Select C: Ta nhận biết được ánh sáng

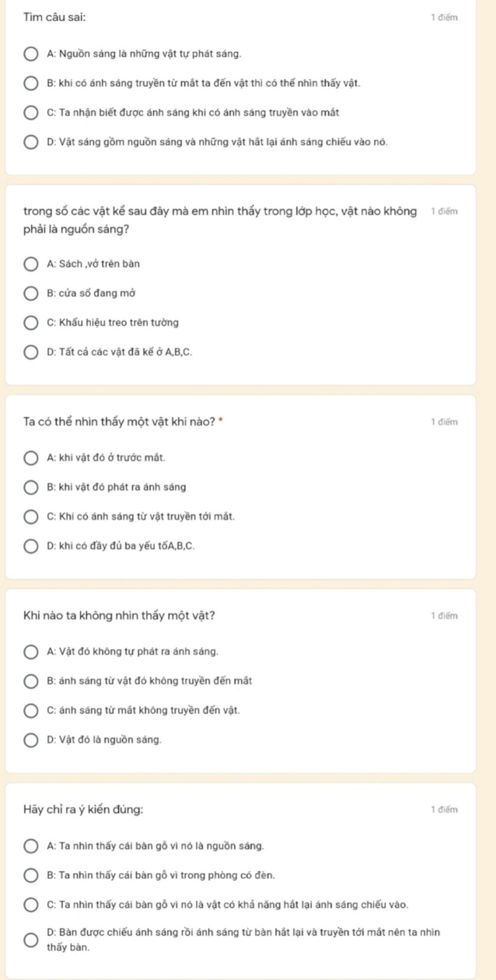click(x=31, y=113)
